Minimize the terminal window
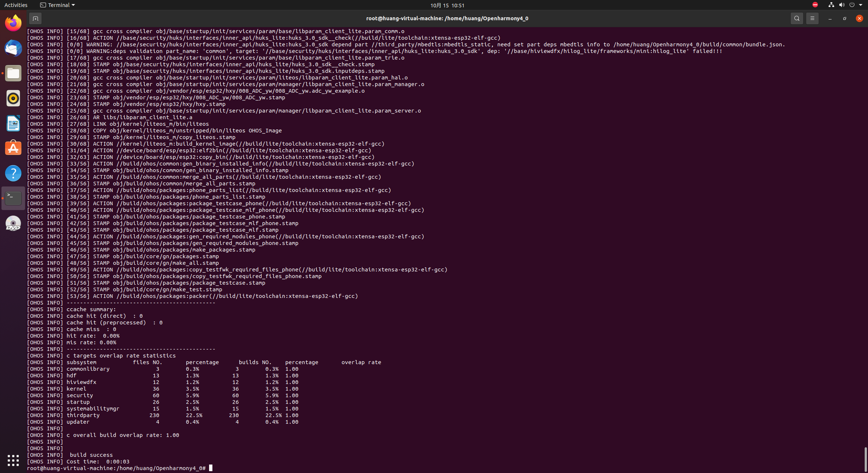The height and width of the screenshot is (473, 868). tap(830, 18)
